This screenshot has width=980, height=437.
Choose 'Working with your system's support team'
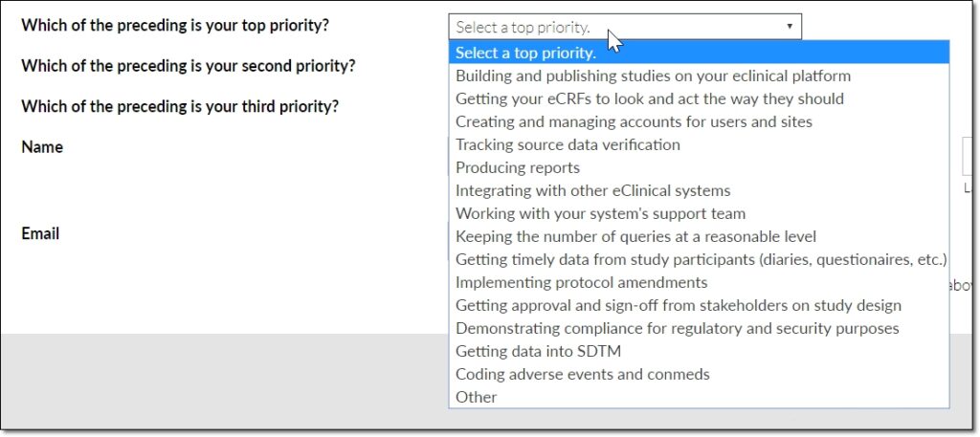pyautogui.click(x=600, y=213)
